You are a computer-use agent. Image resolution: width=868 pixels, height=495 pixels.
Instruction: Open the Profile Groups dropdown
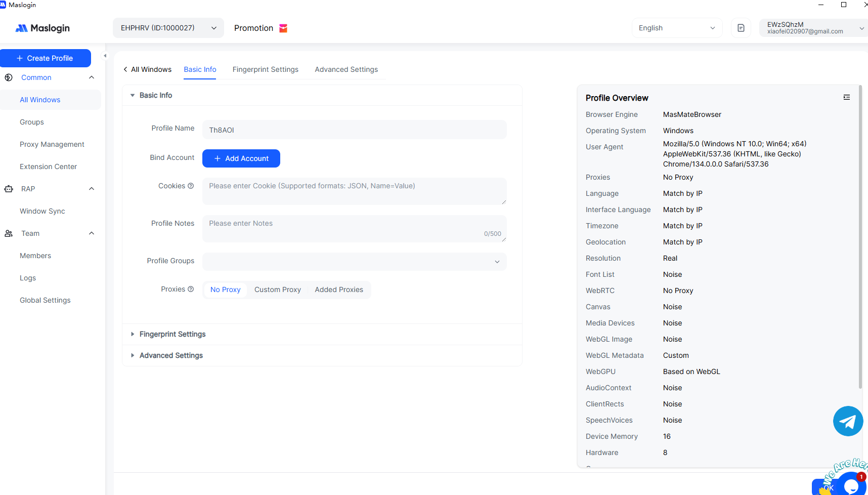[x=354, y=261]
